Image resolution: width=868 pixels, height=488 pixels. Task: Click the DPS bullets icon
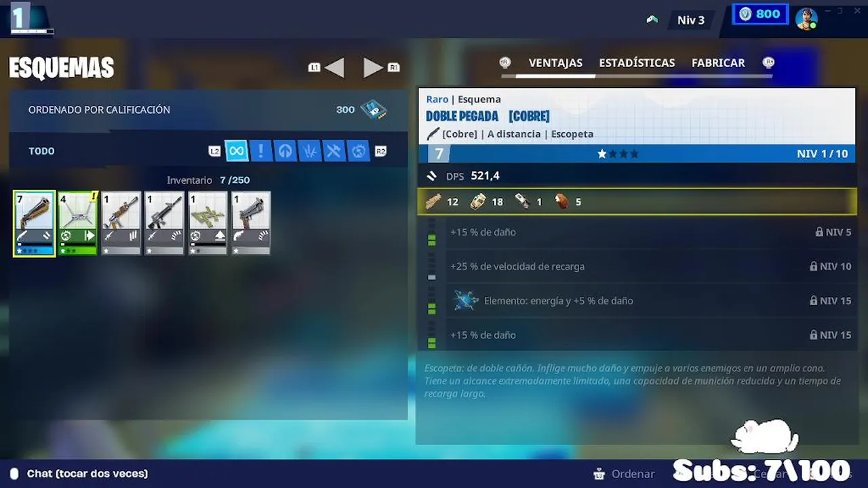[433, 176]
